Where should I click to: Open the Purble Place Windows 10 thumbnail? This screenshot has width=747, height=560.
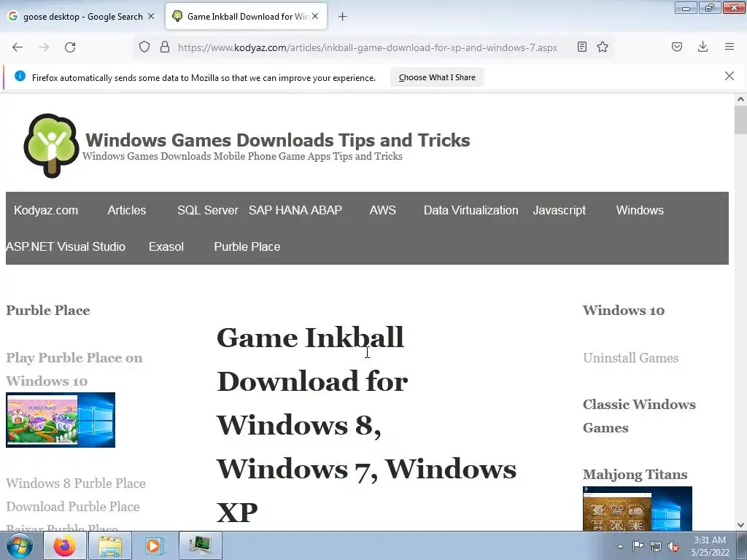click(x=61, y=419)
